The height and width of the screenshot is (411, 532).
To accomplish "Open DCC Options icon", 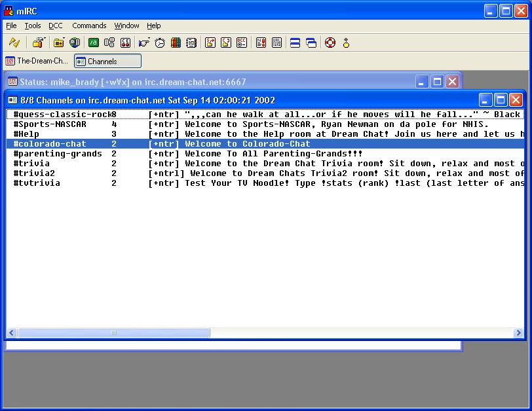I will (x=242, y=43).
